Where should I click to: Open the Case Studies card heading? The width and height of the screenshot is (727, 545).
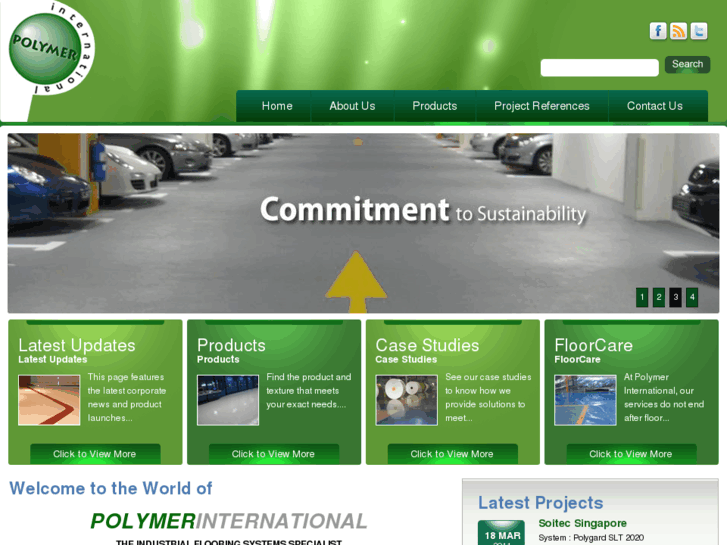[x=427, y=346]
